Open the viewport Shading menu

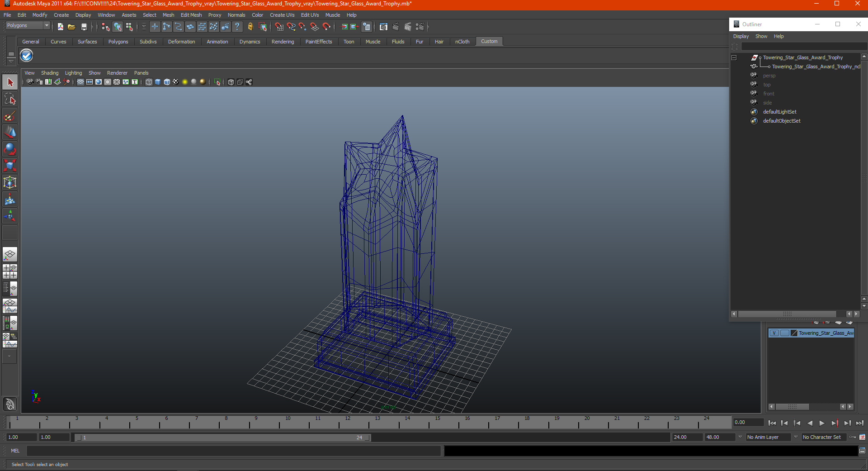coord(50,73)
